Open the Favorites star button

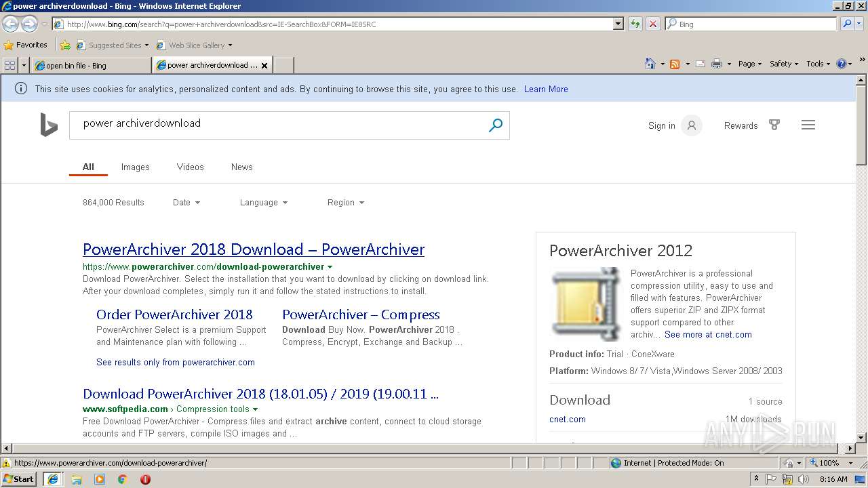point(26,45)
